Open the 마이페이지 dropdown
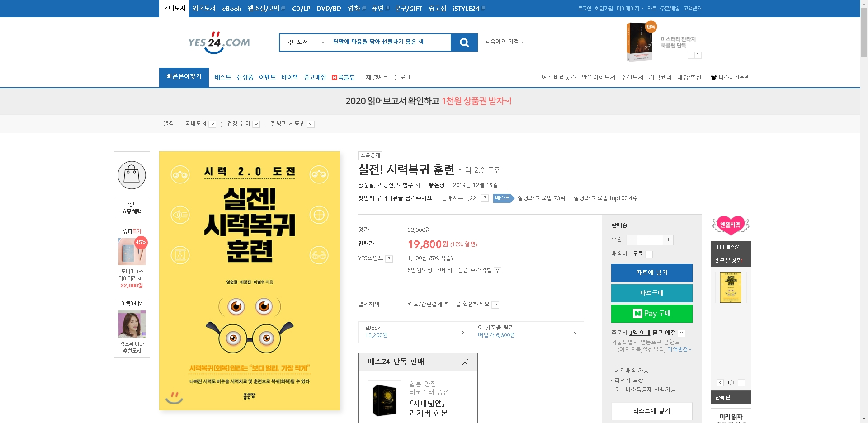 (630, 9)
